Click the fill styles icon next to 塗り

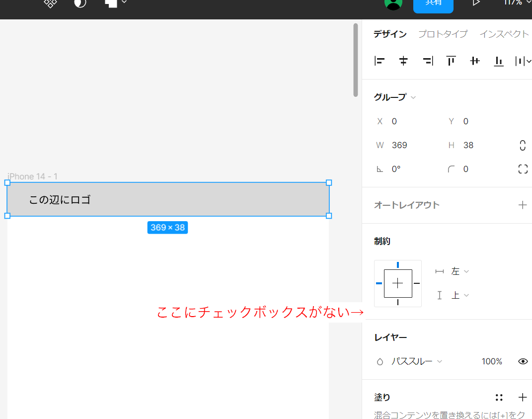[x=499, y=397]
